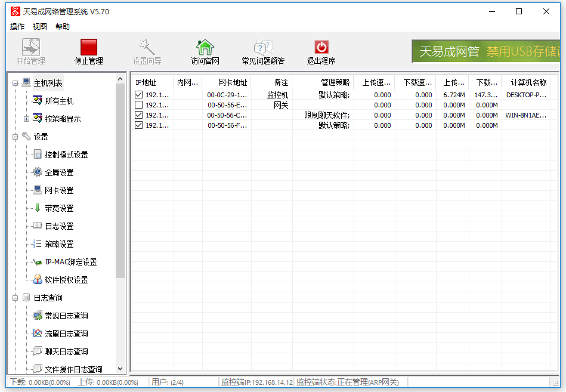Click the 内网 column header
Screen dimensions: 566x392
188,82
